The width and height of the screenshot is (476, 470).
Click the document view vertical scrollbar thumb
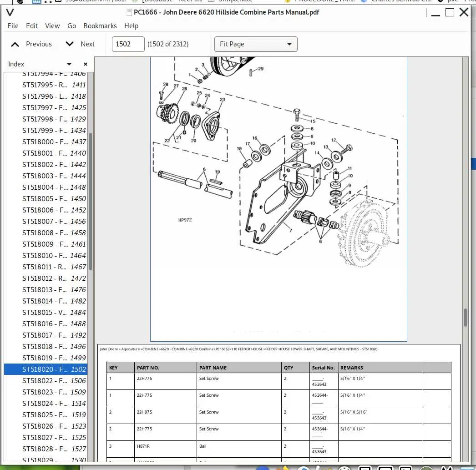point(466,318)
